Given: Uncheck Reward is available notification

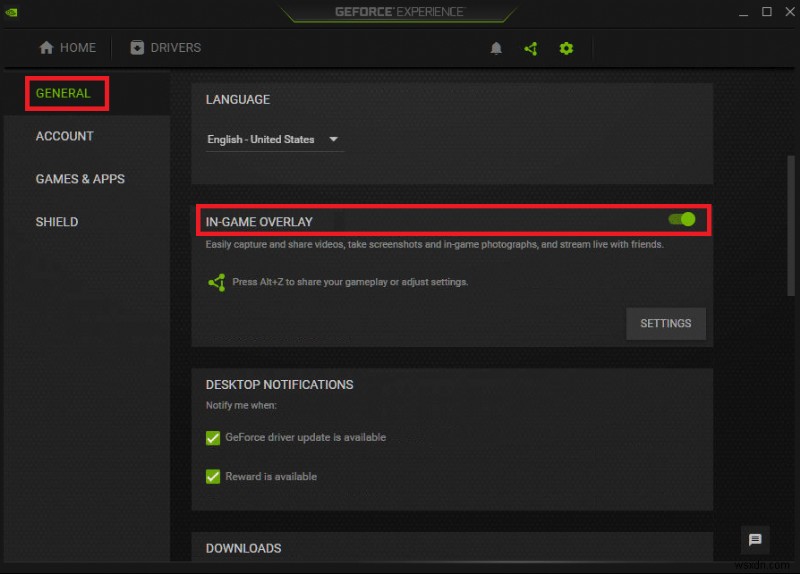Looking at the screenshot, I should 213,477.
